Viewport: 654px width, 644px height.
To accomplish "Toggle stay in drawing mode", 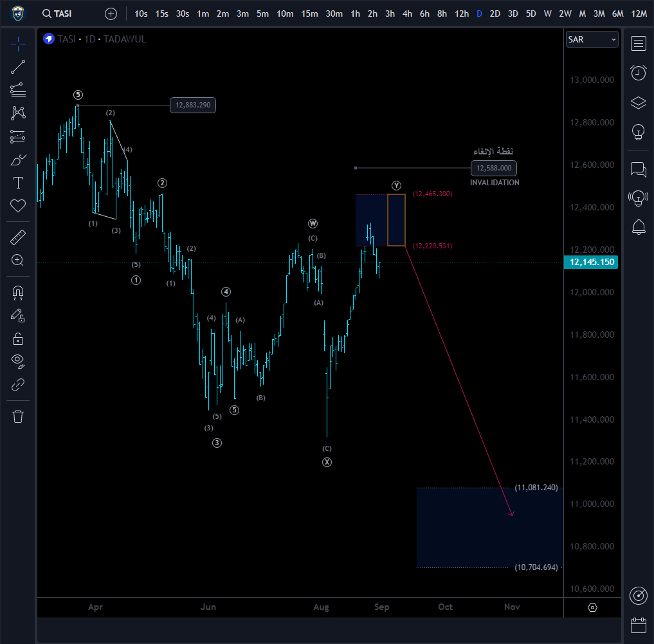I will 18,315.
